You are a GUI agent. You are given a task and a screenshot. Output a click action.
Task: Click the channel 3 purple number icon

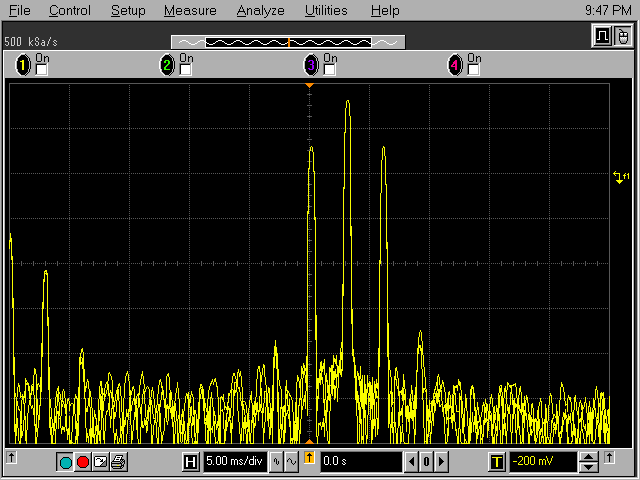(311, 66)
